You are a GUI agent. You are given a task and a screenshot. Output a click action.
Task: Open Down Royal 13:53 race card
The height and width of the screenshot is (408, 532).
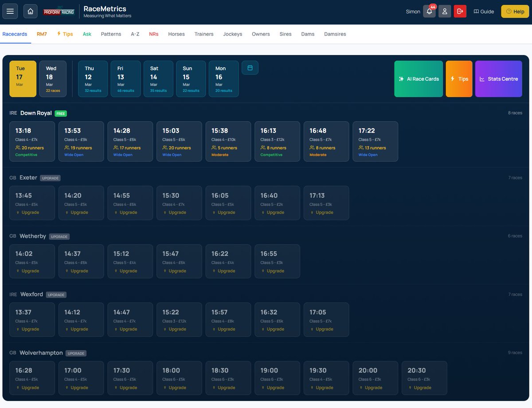point(81,141)
